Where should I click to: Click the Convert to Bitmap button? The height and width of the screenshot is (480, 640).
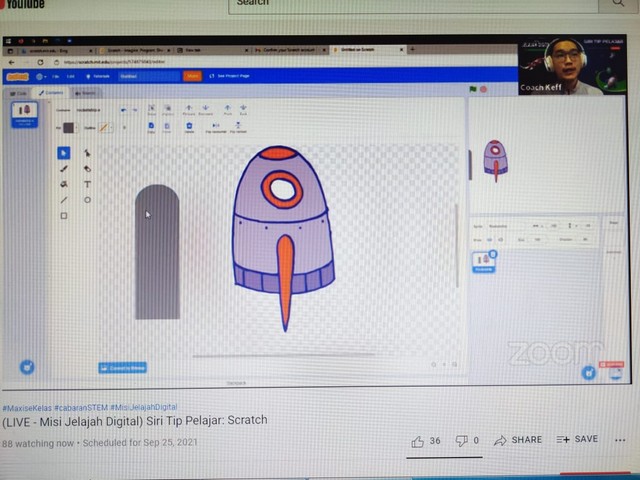point(123,367)
